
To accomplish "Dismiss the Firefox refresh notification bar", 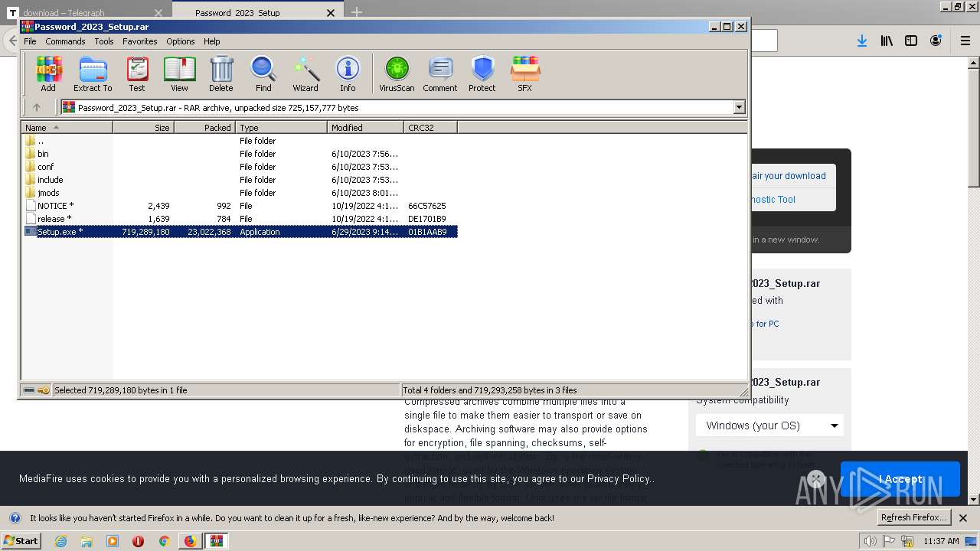I will click(x=963, y=518).
